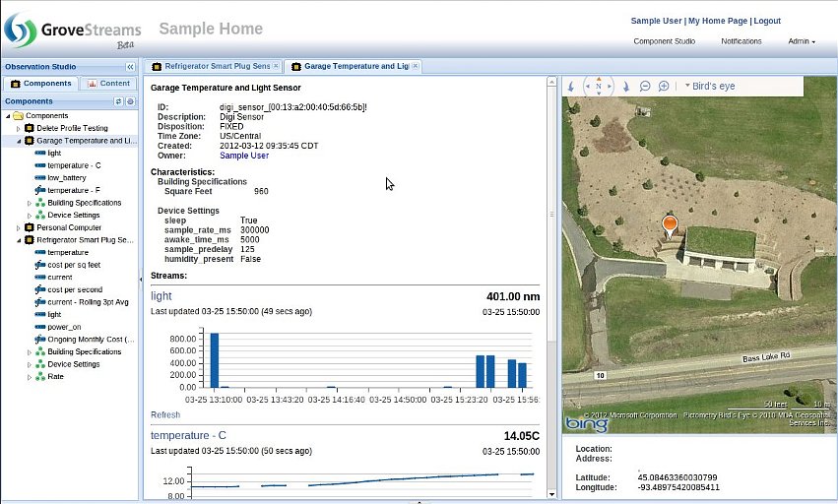Refresh the Components tree panel
This screenshot has height=504, width=838.
(119, 101)
